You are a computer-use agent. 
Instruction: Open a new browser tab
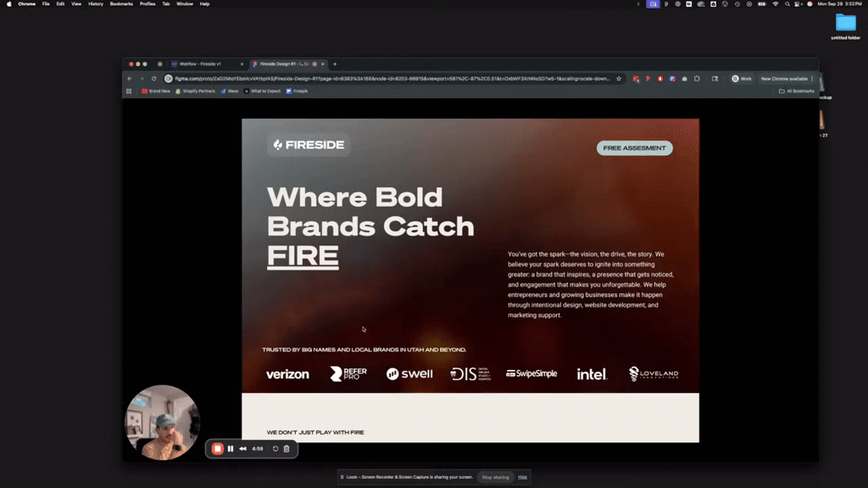(x=335, y=64)
